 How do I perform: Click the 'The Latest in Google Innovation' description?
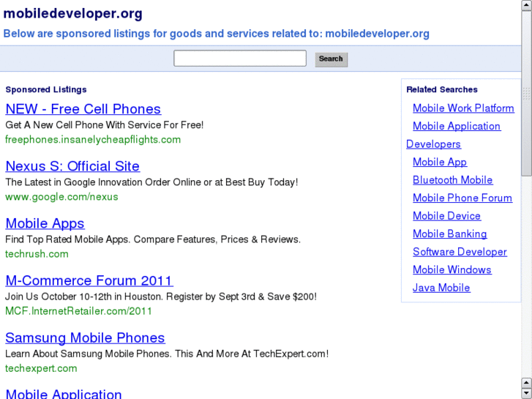click(151, 182)
